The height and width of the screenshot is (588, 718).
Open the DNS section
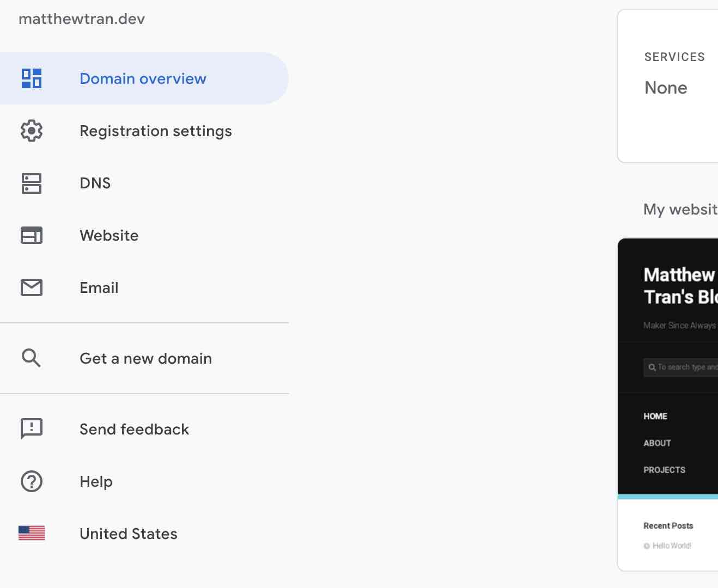95,183
